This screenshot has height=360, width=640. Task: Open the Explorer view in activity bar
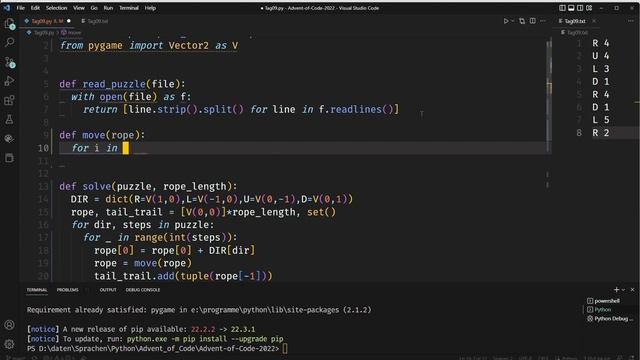pyautogui.click(x=9, y=24)
